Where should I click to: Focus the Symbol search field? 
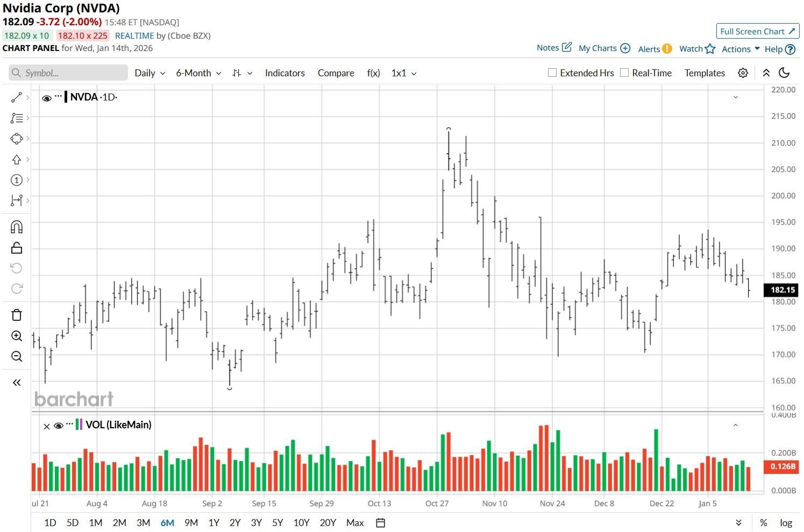(x=68, y=73)
